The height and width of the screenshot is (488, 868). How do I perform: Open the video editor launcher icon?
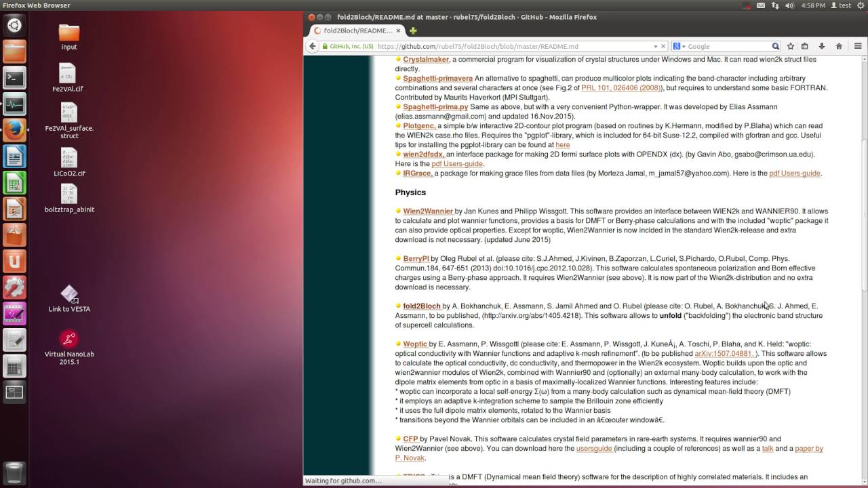[14, 313]
